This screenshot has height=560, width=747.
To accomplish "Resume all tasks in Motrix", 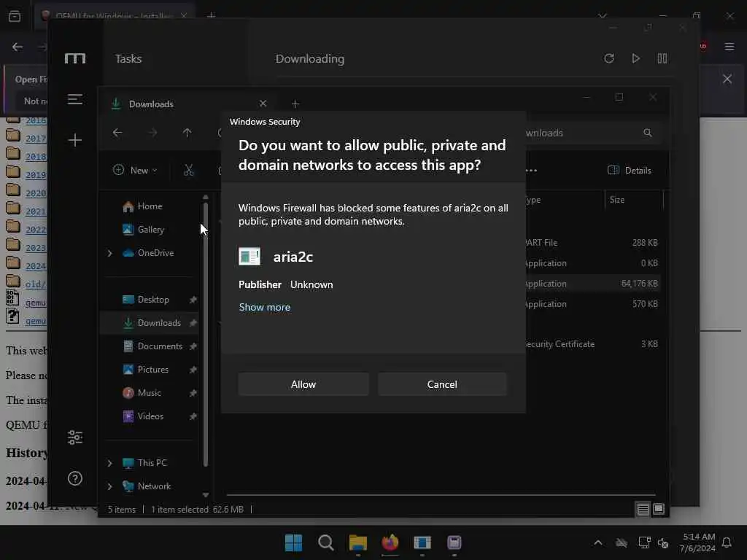I will pos(635,58).
